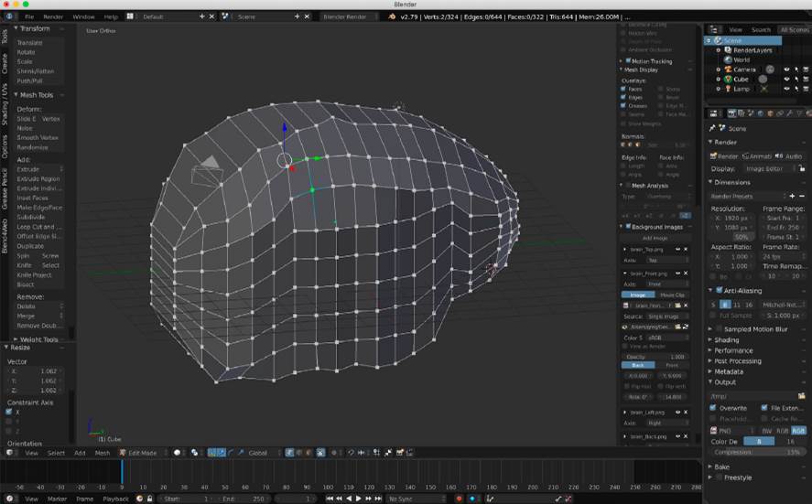The height and width of the screenshot is (504, 812).
Task: Remove the brain_Top.png background image
Action: (687, 249)
